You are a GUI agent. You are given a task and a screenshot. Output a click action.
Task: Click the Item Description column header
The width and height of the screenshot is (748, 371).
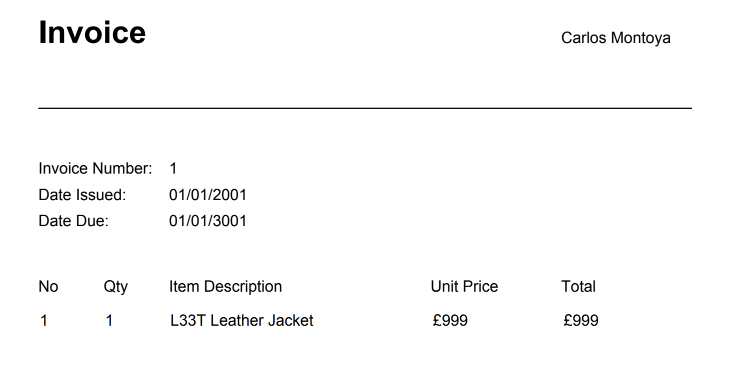click(x=226, y=287)
